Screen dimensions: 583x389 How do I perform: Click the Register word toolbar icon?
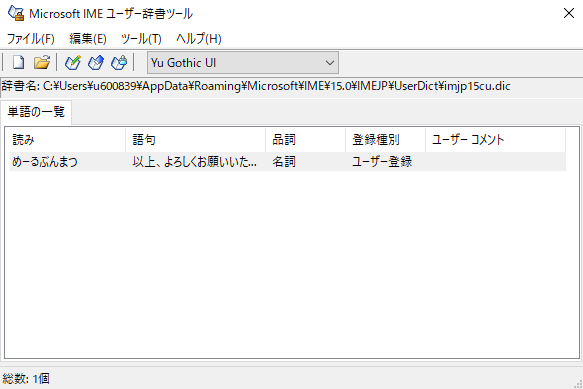pos(73,62)
